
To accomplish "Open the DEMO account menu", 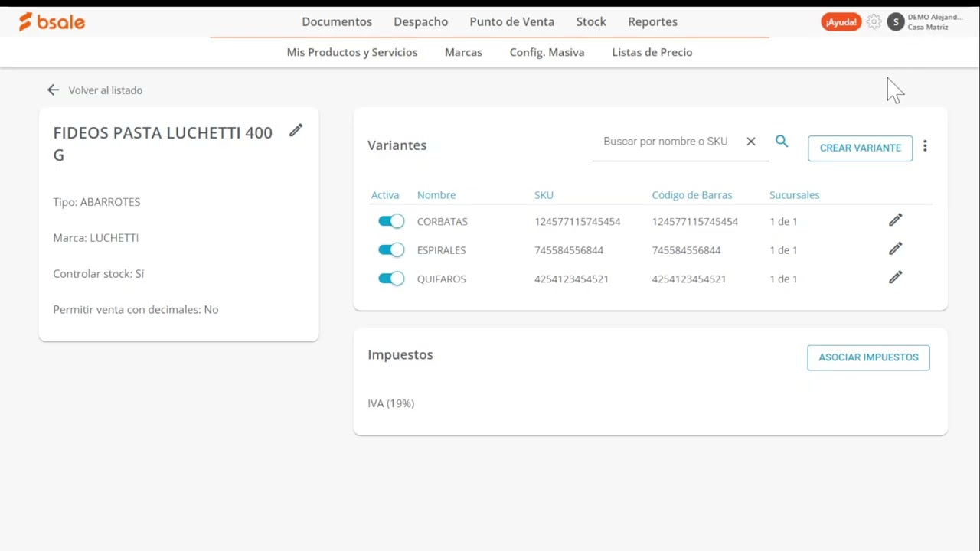I will coord(935,22).
